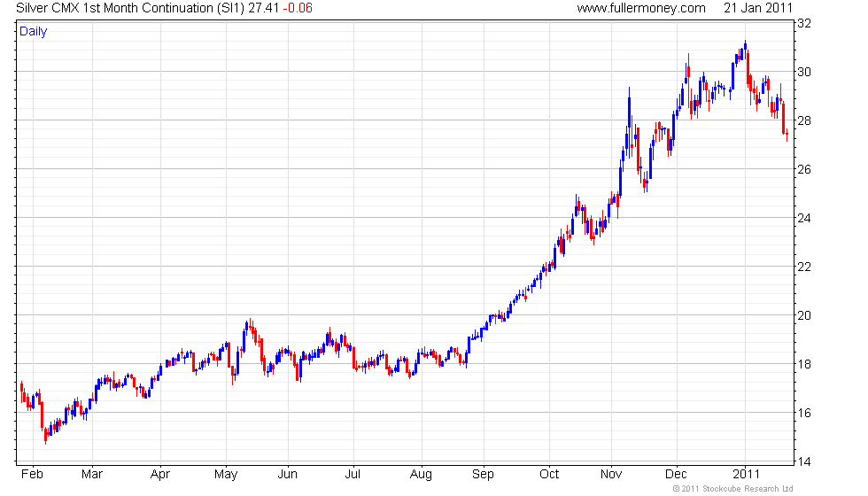Click the 'Jun' label on the time axis
The height and width of the screenshot is (496, 868).
287,475
